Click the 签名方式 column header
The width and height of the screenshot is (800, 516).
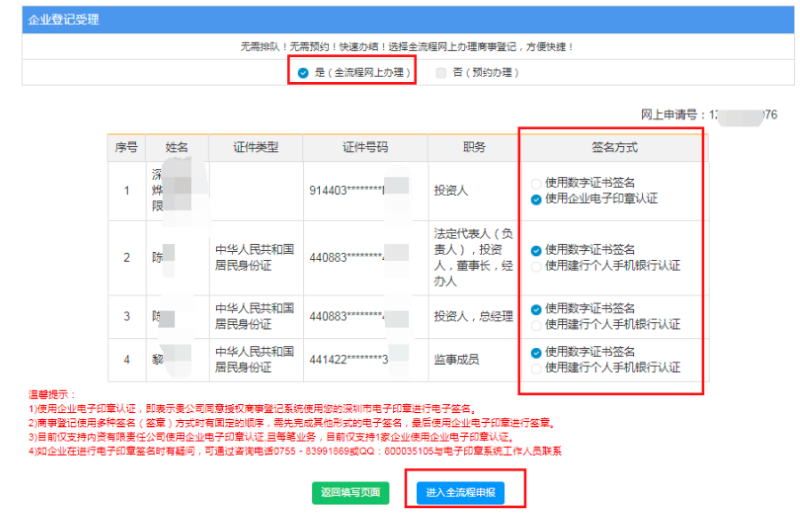pos(614,148)
